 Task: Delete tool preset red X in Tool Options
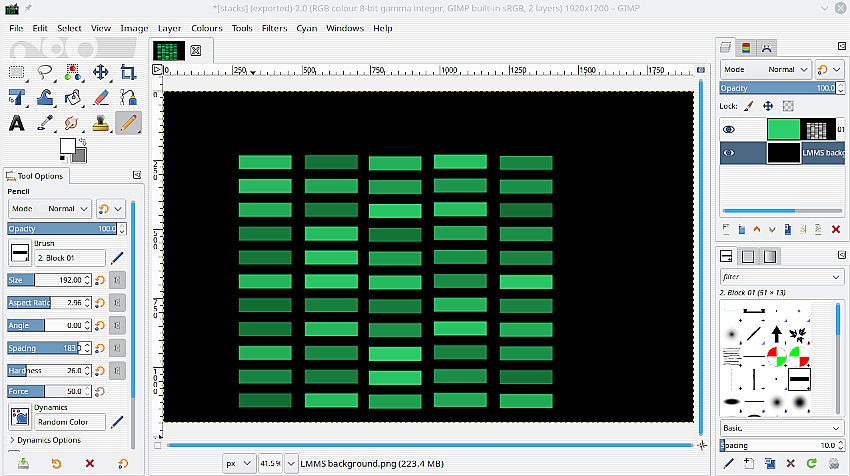pyautogui.click(x=89, y=464)
